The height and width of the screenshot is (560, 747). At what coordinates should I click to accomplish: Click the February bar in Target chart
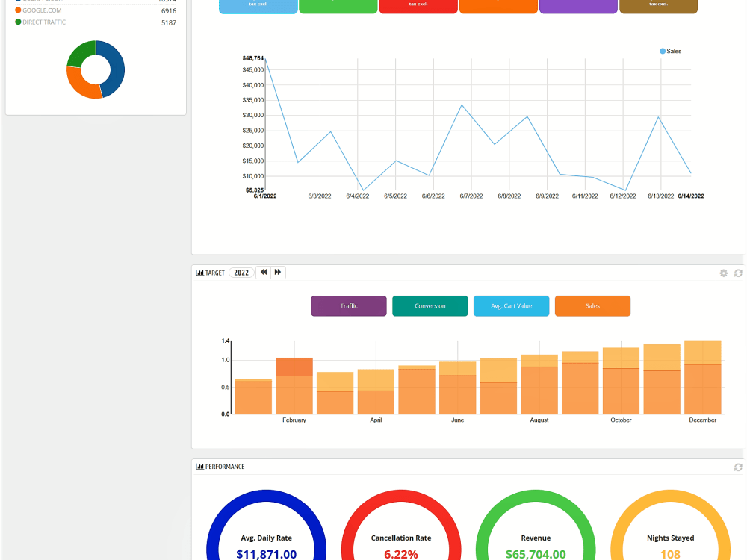(294, 386)
